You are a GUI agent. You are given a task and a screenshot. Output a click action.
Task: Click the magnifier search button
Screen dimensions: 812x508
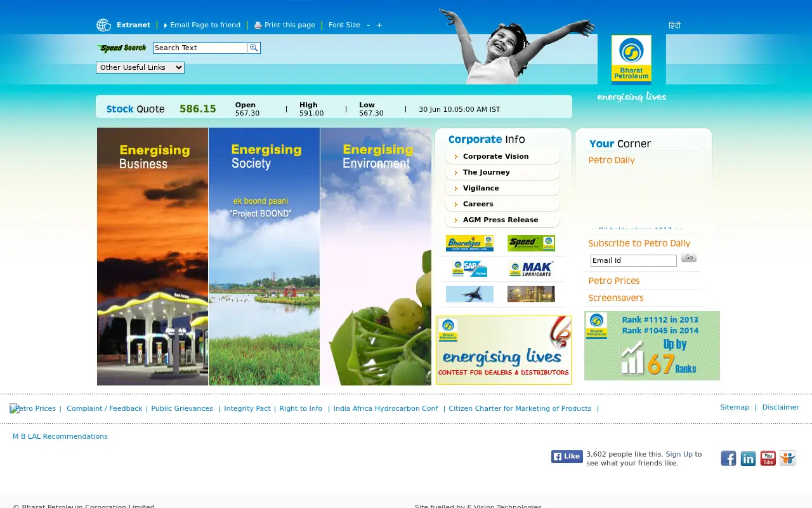[x=254, y=48]
